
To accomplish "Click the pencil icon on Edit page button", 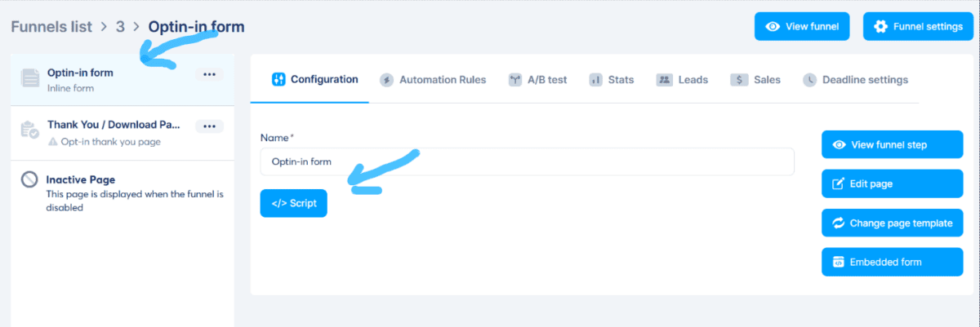I will (838, 183).
